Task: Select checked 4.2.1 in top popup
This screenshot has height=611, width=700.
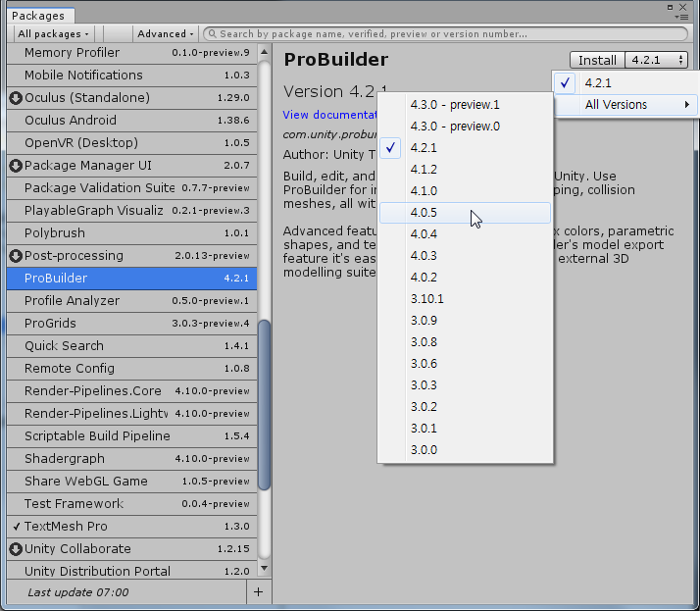Action: pos(626,83)
